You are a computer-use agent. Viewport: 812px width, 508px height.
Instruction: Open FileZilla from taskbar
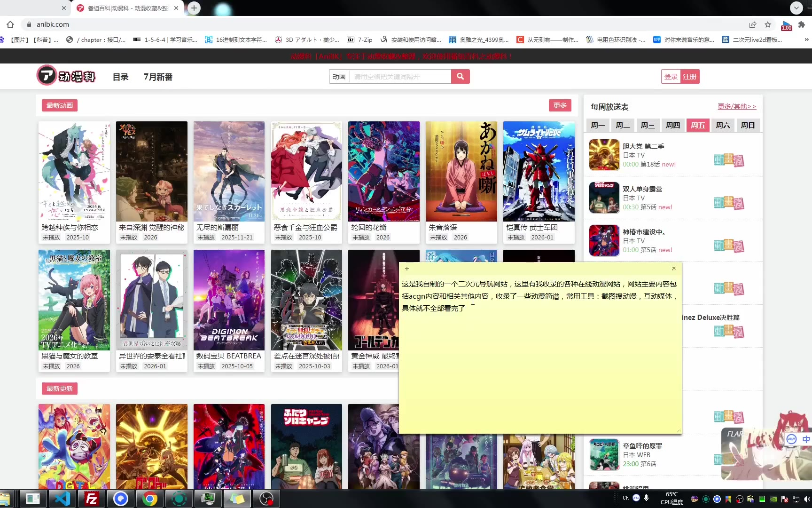coord(91,499)
